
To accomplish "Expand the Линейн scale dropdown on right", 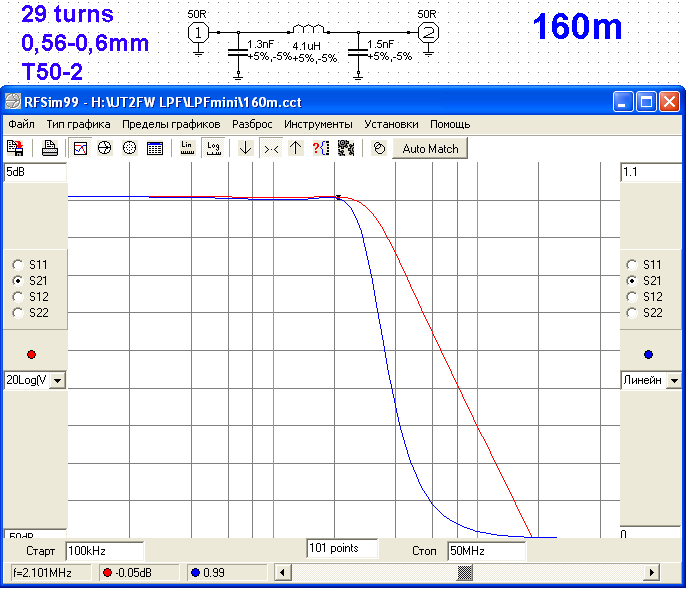I will (x=674, y=381).
